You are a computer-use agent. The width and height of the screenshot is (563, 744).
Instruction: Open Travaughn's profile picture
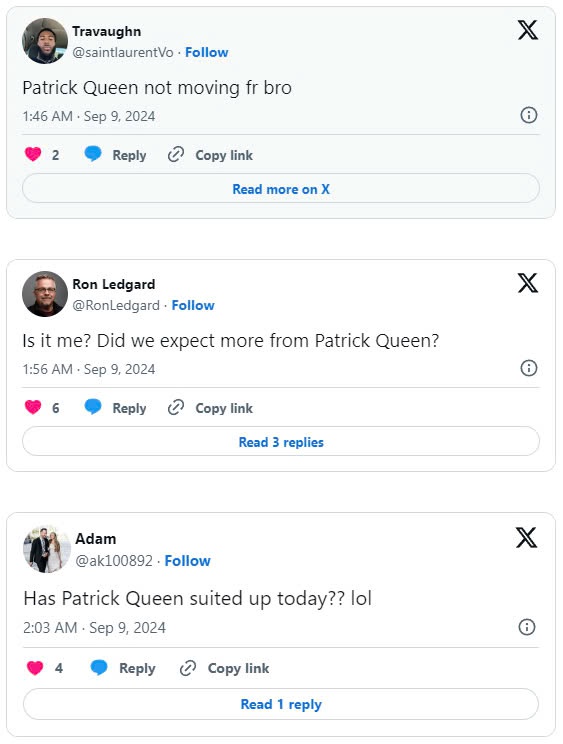(x=45, y=41)
